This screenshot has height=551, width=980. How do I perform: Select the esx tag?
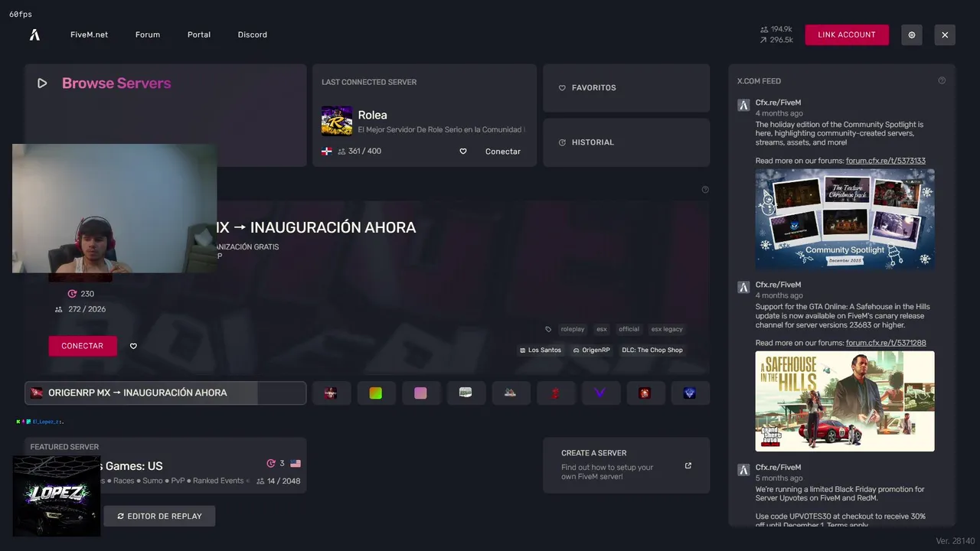pos(602,329)
